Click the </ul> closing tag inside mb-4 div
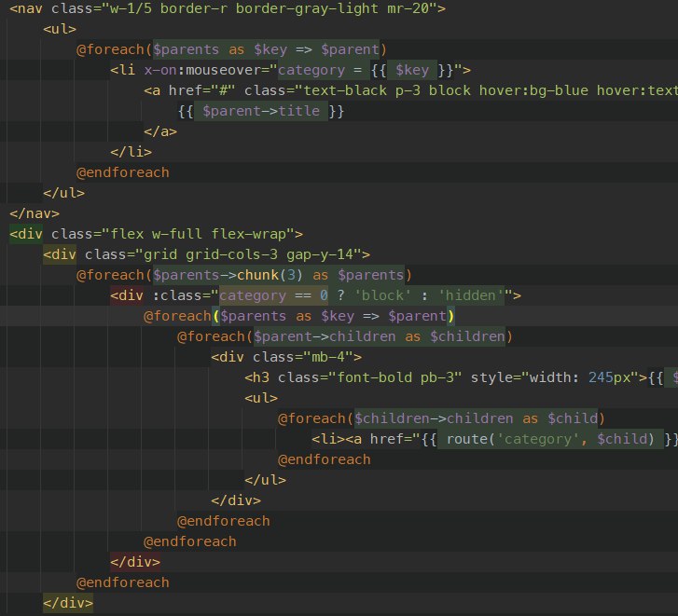 pos(265,480)
